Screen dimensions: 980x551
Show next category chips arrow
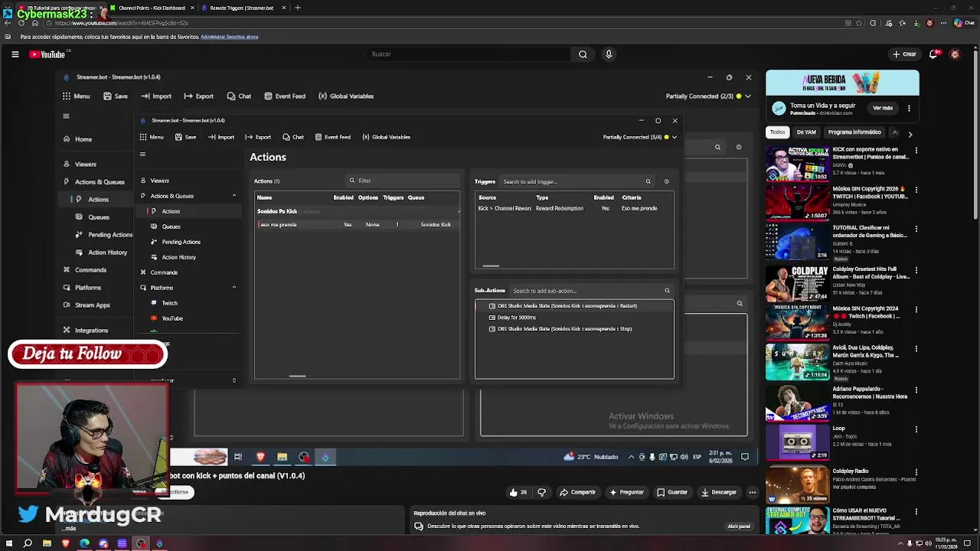(910, 133)
